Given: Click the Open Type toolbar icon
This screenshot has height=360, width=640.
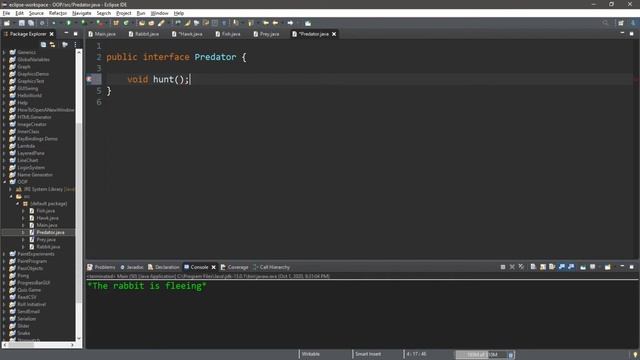Looking at the screenshot, I should click(142, 23).
